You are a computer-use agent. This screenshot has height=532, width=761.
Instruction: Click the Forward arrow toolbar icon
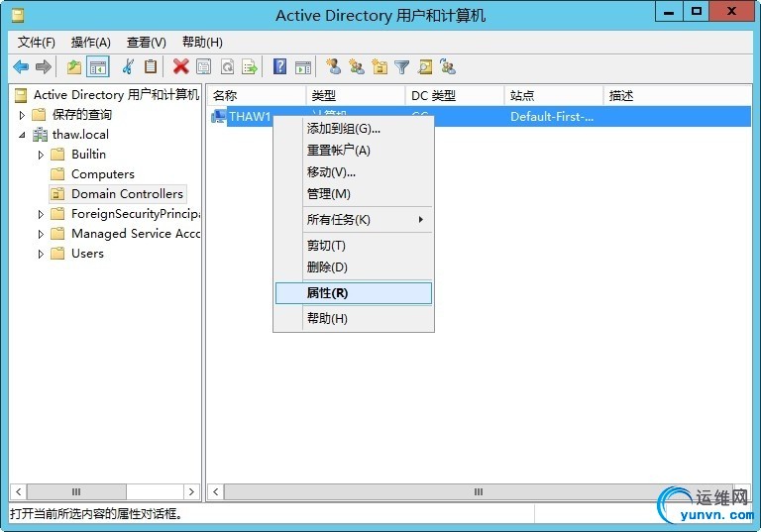point(44,66)
